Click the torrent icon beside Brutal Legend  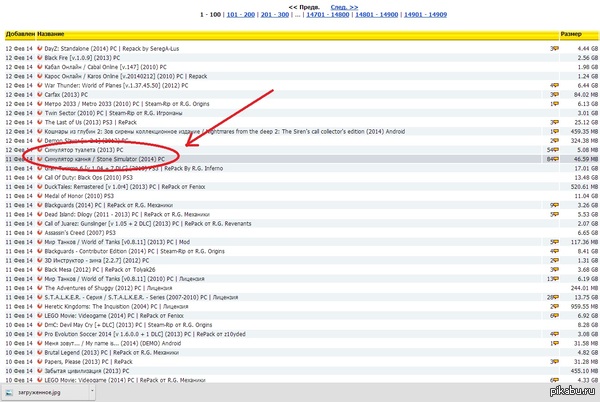pyautogui.click(x=39, y=352)
